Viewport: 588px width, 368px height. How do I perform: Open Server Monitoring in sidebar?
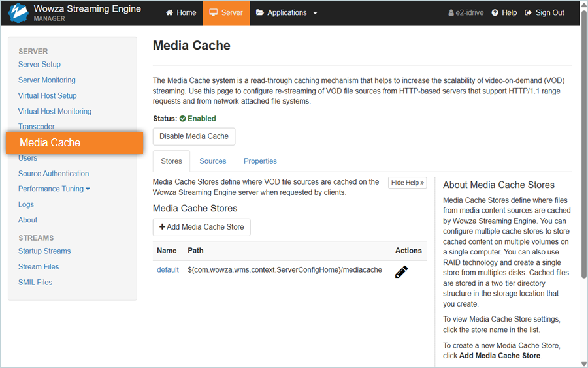click(x=47, y=80)
